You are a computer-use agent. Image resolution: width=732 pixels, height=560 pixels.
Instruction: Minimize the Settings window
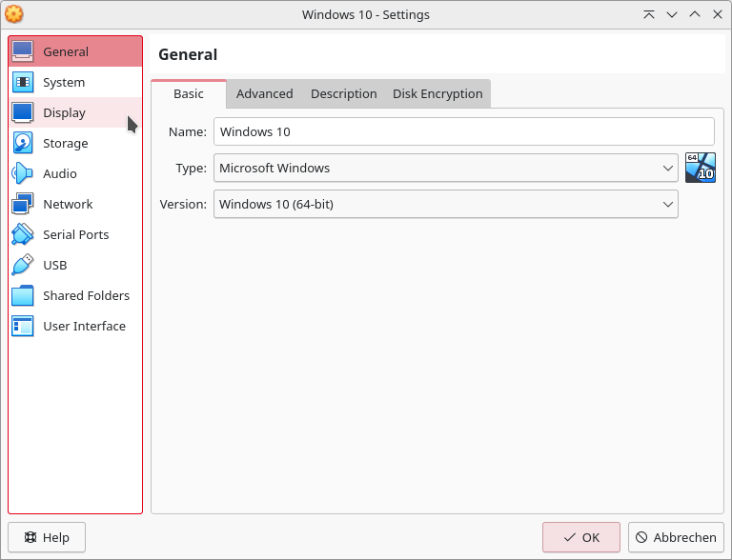[672, 14]
